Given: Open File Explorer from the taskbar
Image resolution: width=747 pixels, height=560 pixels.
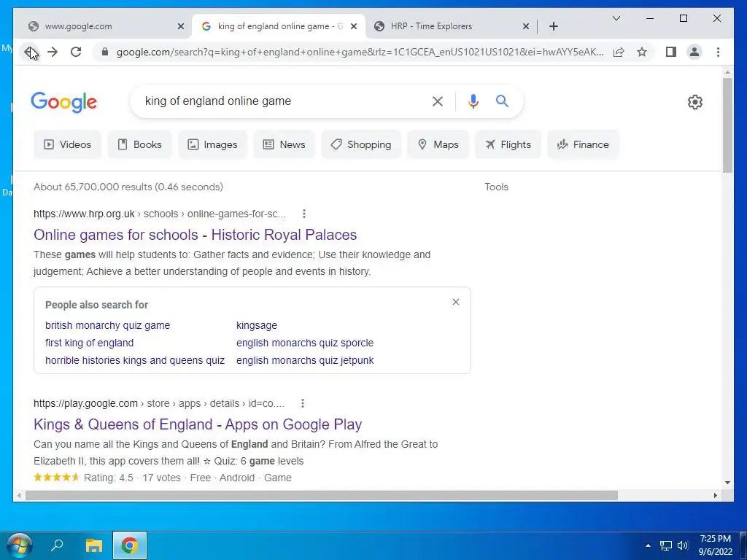Looking at the screenshot, I should (94, 545).
